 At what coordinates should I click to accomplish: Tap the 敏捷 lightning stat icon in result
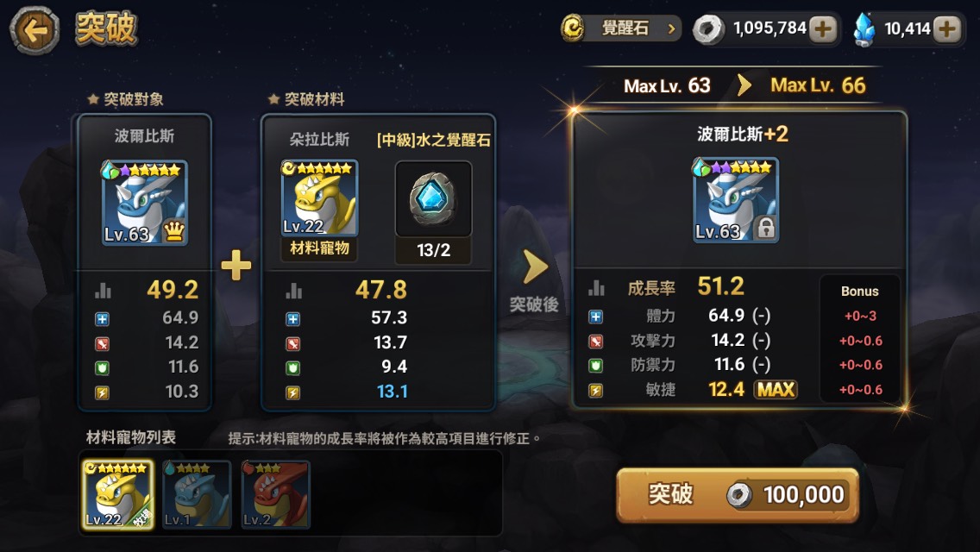click(x=595, y=391)
